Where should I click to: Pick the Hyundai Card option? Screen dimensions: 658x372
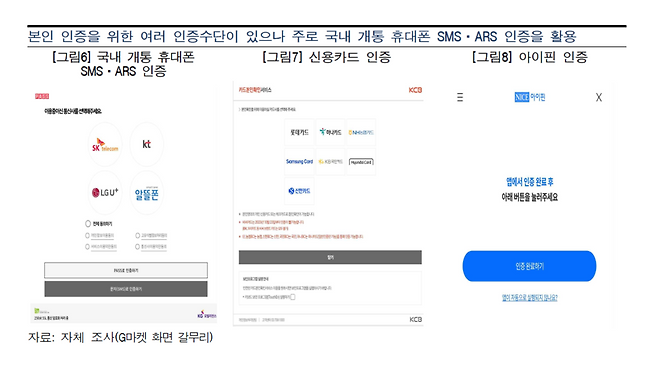(x=361, y=162)
